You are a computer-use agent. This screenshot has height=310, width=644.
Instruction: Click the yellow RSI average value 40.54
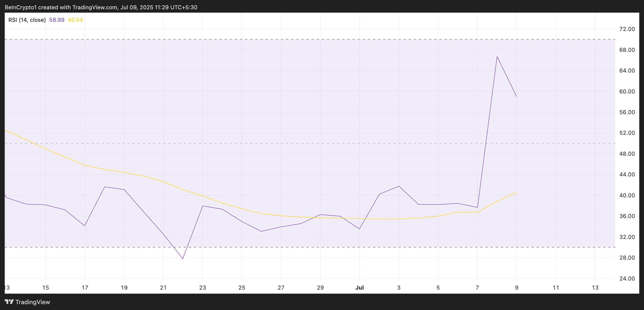(x=75, y=20)
